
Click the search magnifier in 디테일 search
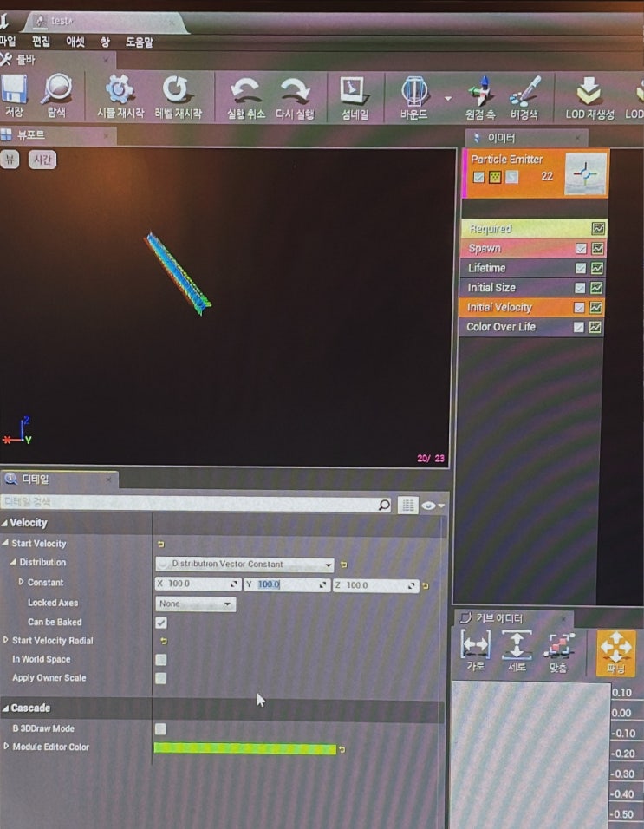point(384,505)
